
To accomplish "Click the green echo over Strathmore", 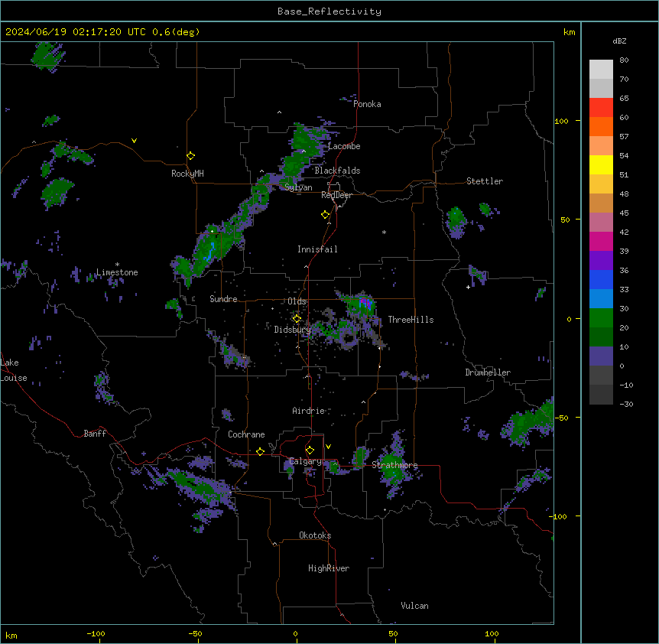I will click(x=393, y=469).
